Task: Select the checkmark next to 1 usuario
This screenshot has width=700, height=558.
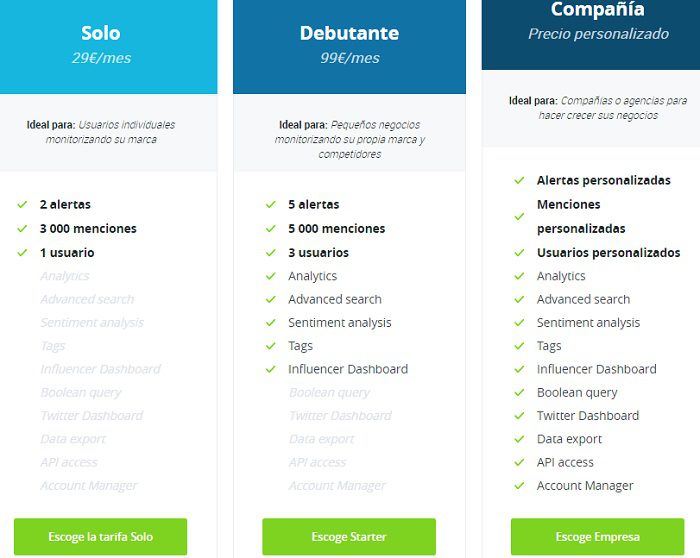Action: [x=22, y=253]
